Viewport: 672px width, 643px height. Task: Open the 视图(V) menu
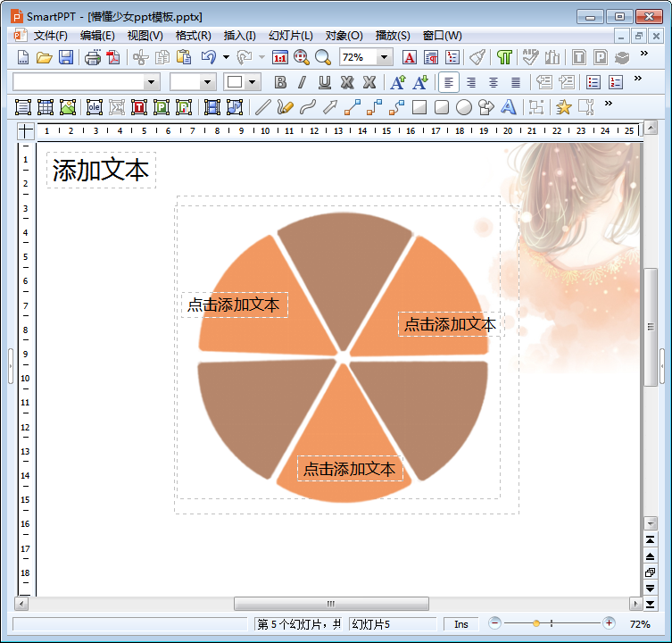[x=145, y=36]
